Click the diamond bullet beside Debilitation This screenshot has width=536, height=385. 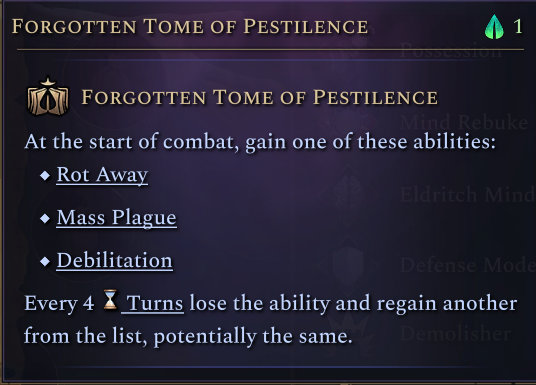pos(45,262)
